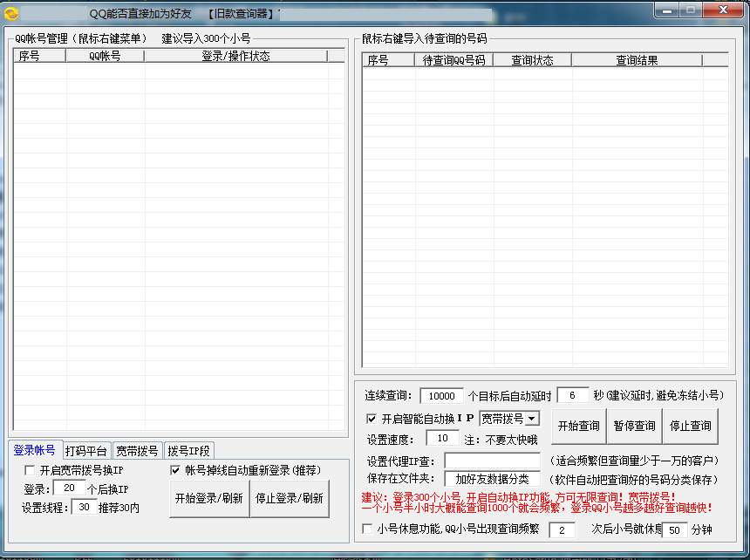Switch to the 登录帐号 tab
The image size is (750, 560).
click(x=34, y=450)
